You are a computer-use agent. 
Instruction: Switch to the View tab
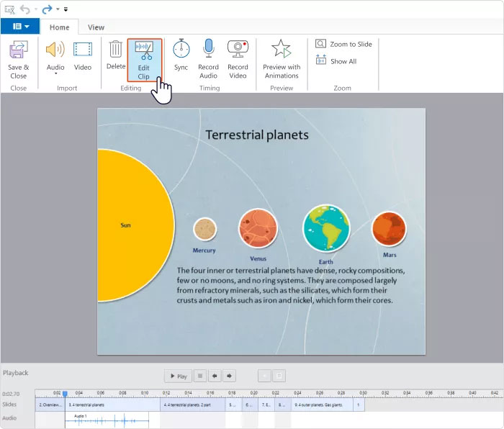(x=96, y=27)
